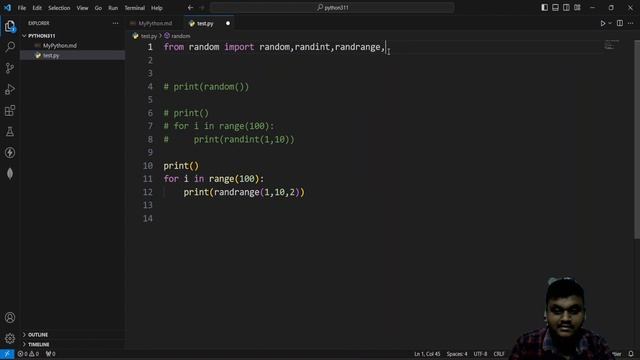Change indentation via Spaces: 4
Image resolution: width=640 pixels, height=360 pixels.
point(457,354)
